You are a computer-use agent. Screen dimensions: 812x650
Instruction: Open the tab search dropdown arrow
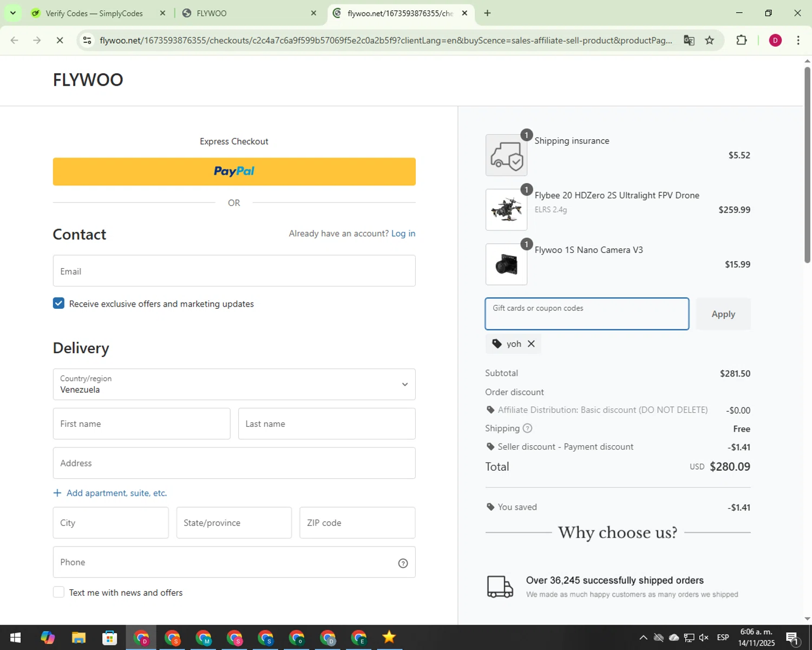pyautogui.click(x=13, y=13)
